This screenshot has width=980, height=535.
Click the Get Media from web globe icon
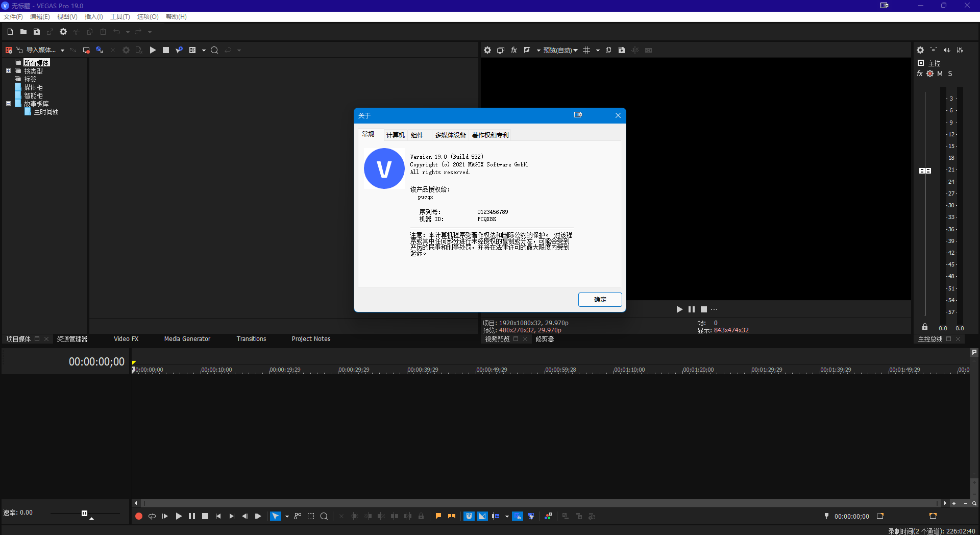(x=100, y=50)
